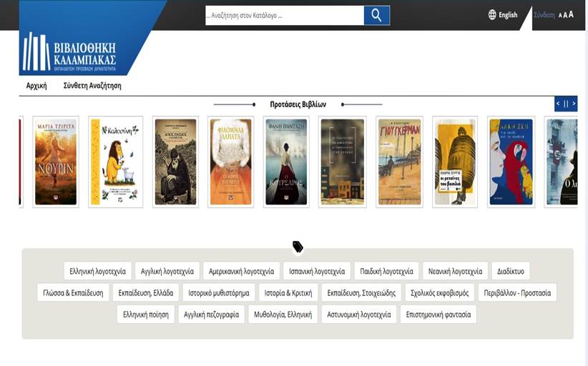
Task: Open Σύνθετη Αναζήτηση menu item
Action: coord(92,86)
